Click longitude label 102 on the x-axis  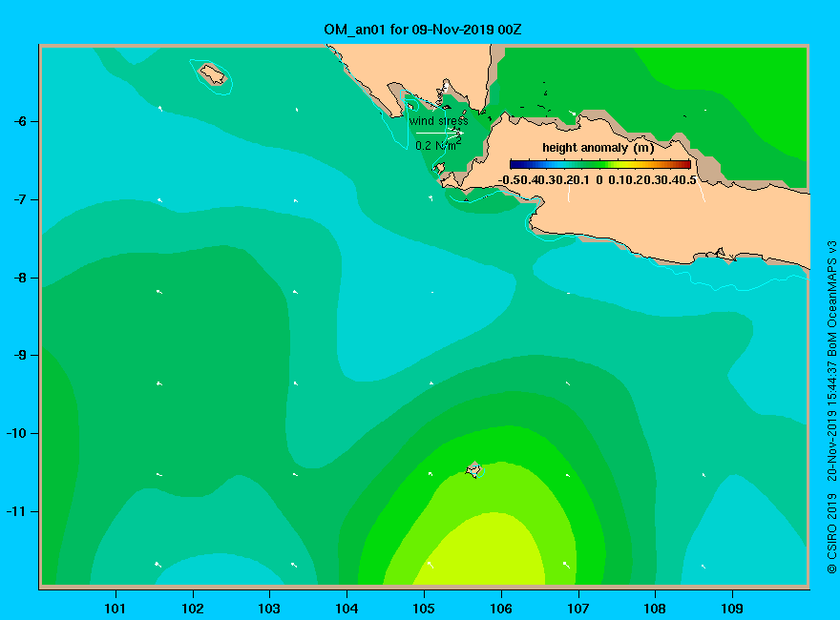click(192, 609)
